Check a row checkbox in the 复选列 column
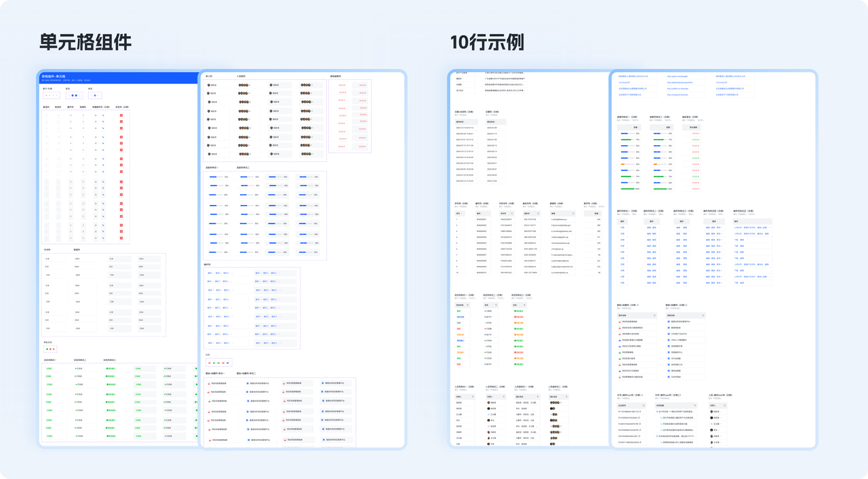Viewport: 868px width, 479px height. coord(47,114)
